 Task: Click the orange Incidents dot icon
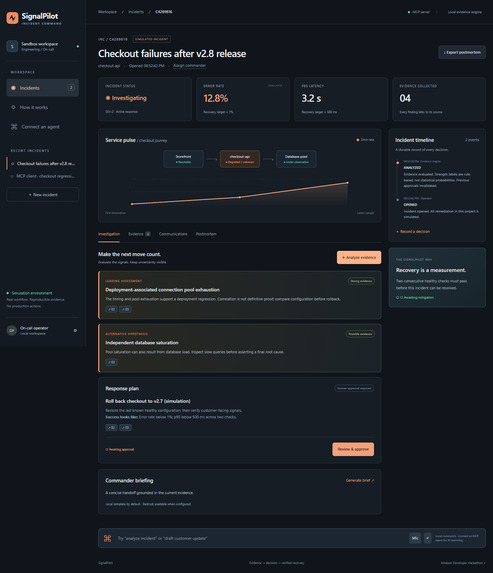pyautogui.click(x=14, y=88)
